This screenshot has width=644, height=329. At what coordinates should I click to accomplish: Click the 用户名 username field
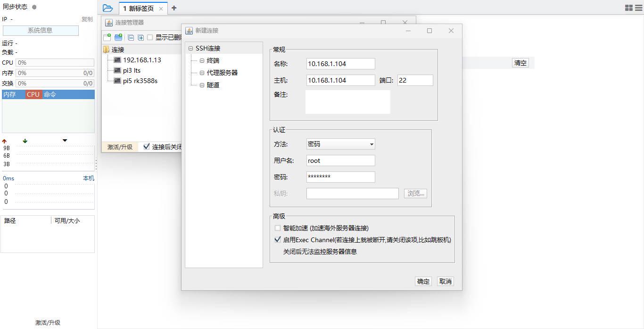click(x=340, y=160)
